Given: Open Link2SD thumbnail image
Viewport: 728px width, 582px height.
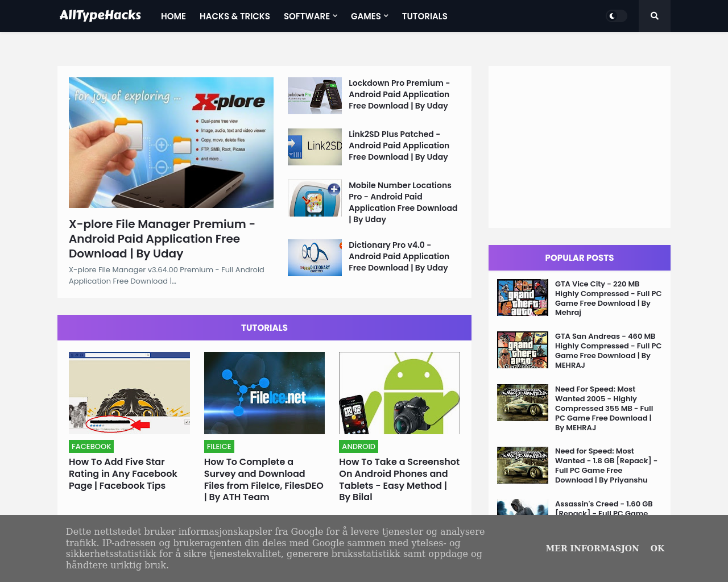Looking at the screenshot, I should coord(315,147).
